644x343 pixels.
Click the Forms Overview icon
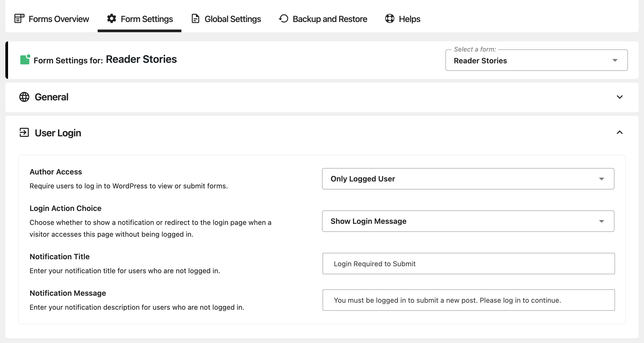pos(19,19)
